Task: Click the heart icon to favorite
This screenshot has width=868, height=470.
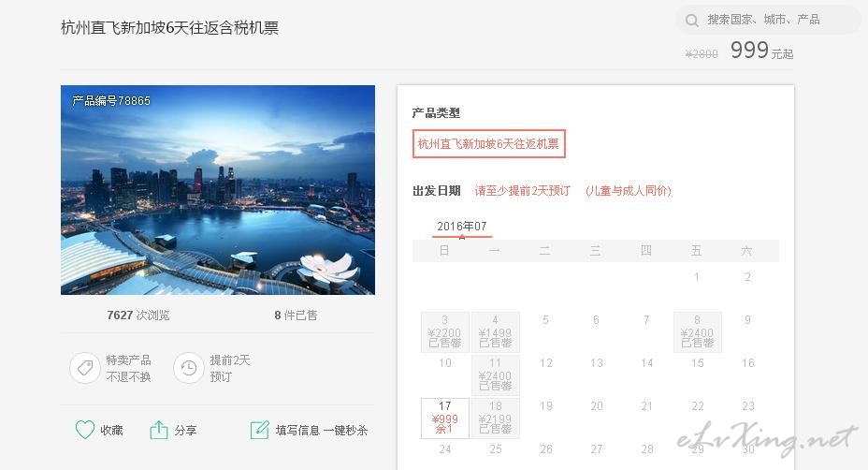Action: [85, 430]
